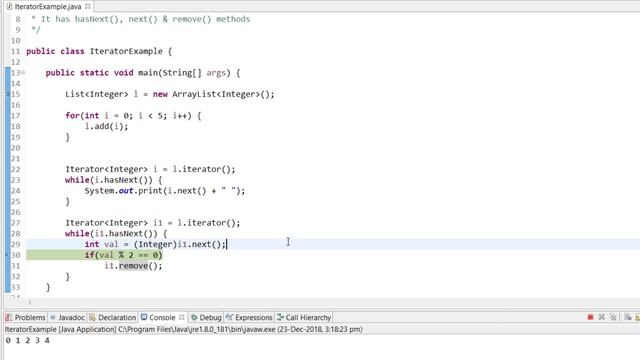Click the 'public static void main' line
The width and height of the screenshot is (640, 360).
143,73
